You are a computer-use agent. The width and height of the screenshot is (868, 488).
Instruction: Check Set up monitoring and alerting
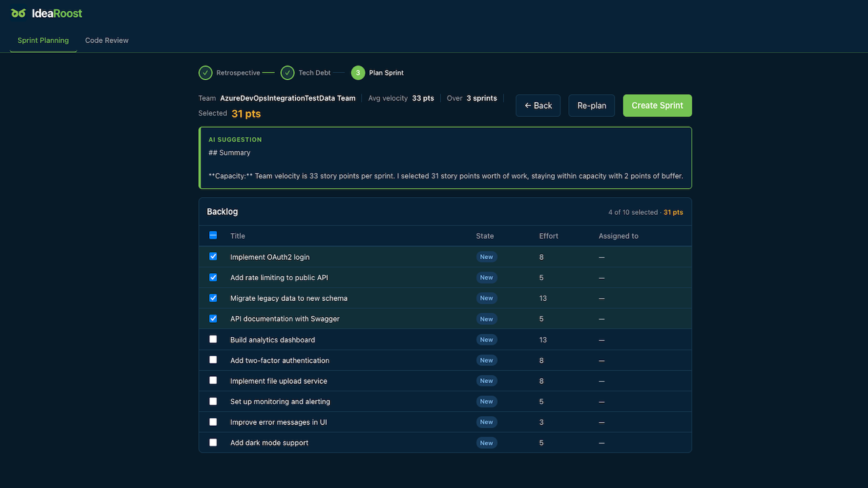click(x=213, y=402)
